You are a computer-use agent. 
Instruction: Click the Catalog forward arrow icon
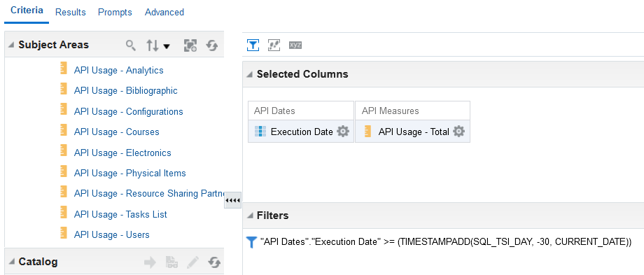[x=150, y=262]
